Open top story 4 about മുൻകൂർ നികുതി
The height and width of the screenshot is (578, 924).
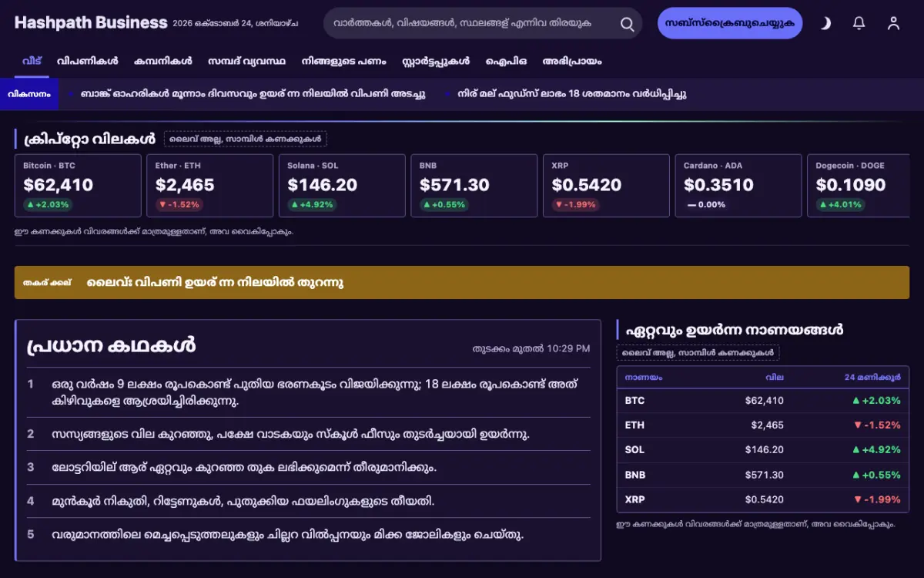(x=309, y=501)
